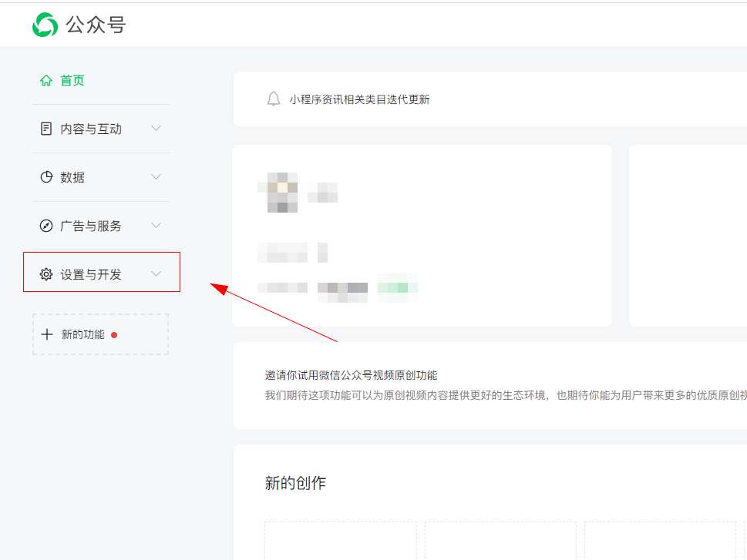
Task: Open the 广告与服务 menu
Action: tap(100, 226)
